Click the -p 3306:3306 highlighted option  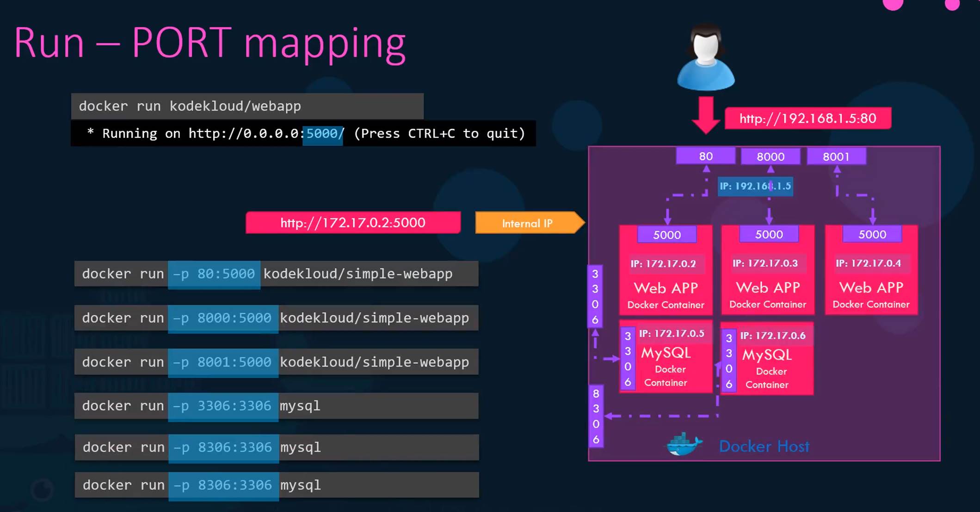(x=223, y=406)
